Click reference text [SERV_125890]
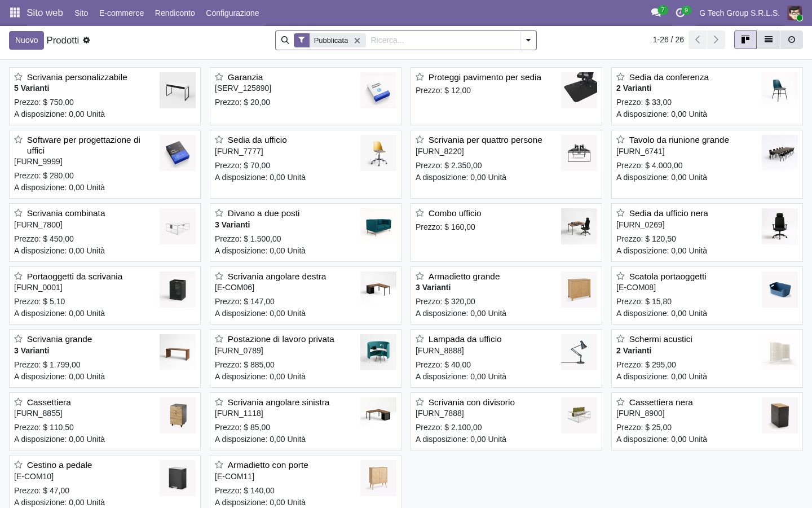 pos(243,88)
